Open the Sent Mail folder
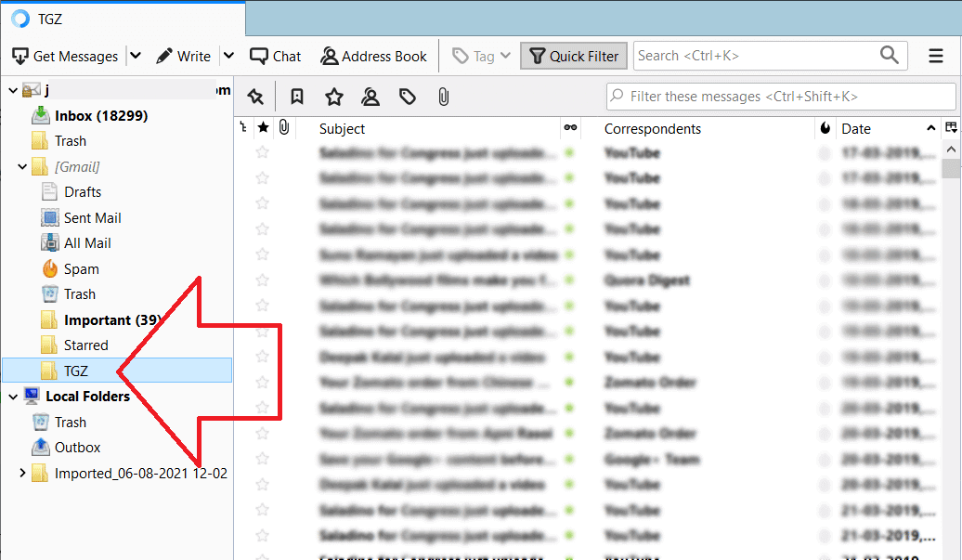The width and height of the screenshot is (962, 560). tap(92, 217)
